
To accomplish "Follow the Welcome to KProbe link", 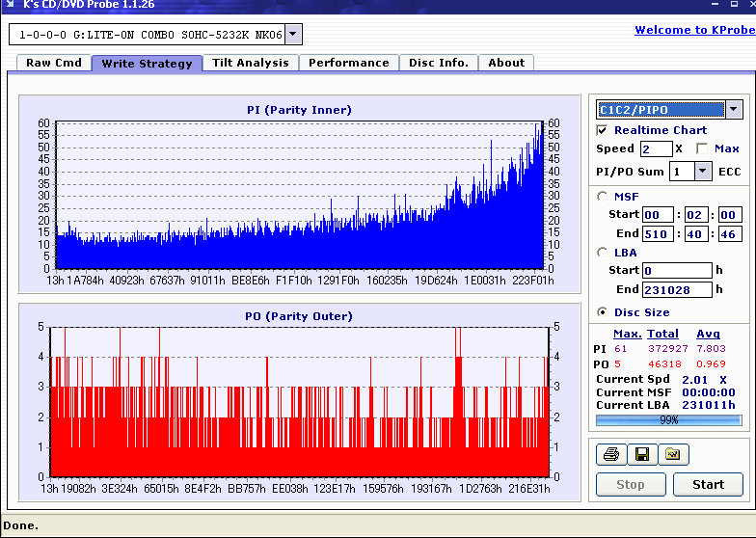I will tap(694, 30).
